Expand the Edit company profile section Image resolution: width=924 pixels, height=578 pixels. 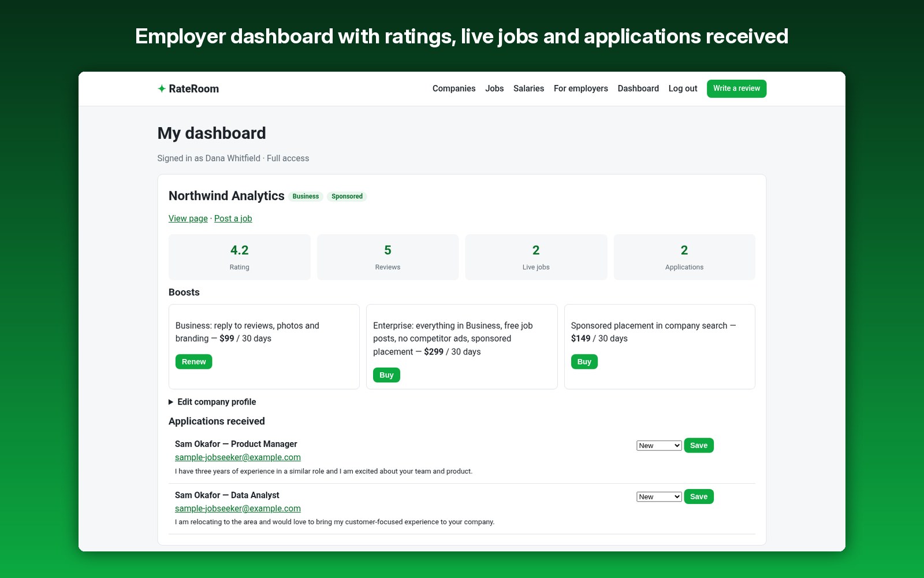[x=212, y=402]
